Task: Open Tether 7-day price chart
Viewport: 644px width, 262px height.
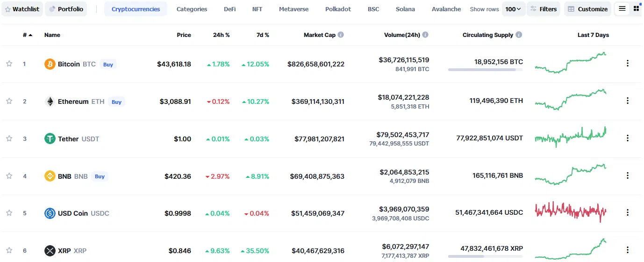Action: [x=571, y=137]
